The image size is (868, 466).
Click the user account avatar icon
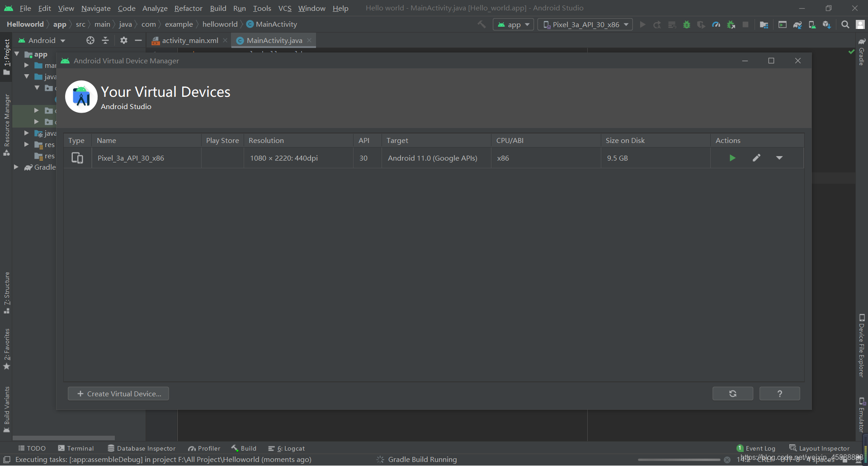click(860, 24)
